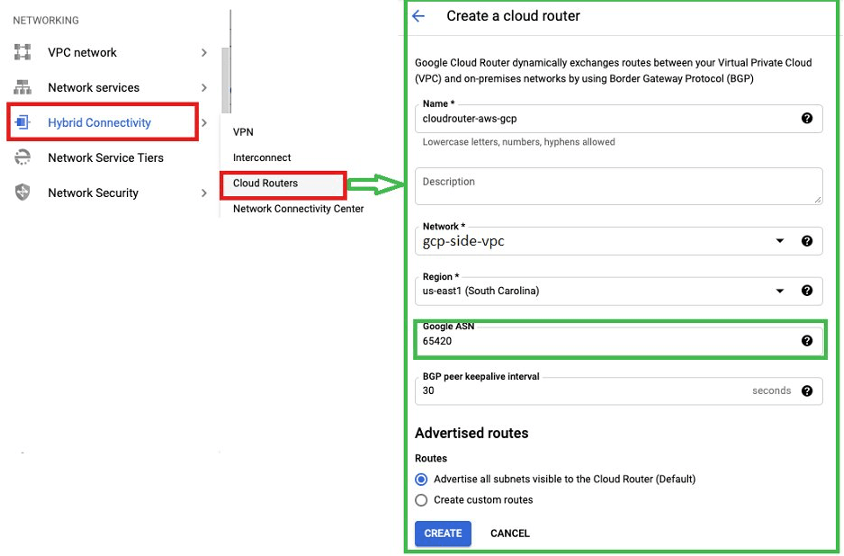Show help for BGP keepalive interval
Viewport: 844px width, 556px height.
tap(807, 391)
